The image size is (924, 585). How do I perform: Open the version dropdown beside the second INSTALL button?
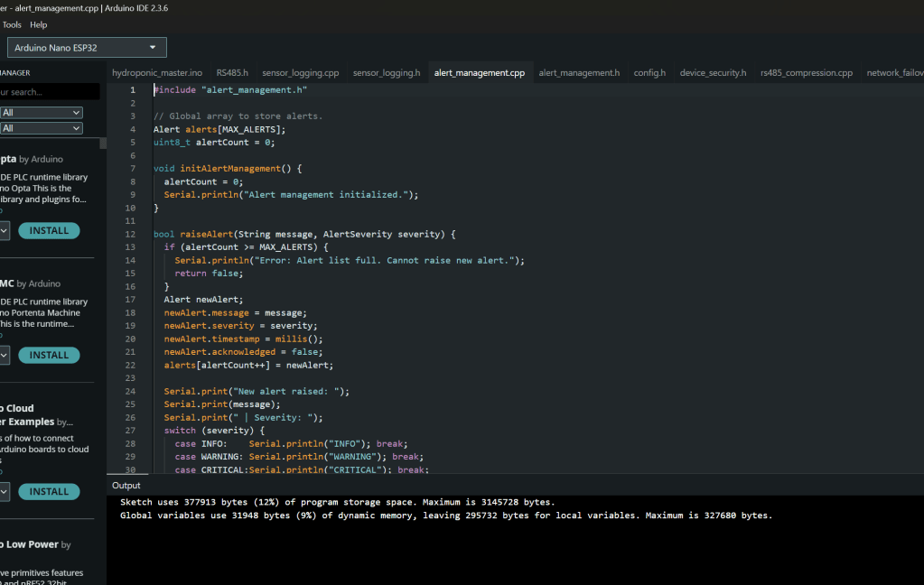tap(5, 355)
